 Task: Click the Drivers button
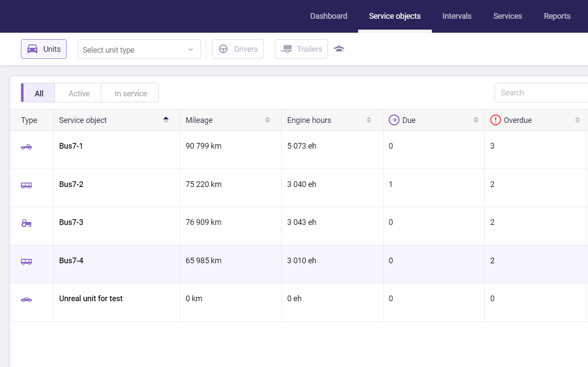pos(238,49)
